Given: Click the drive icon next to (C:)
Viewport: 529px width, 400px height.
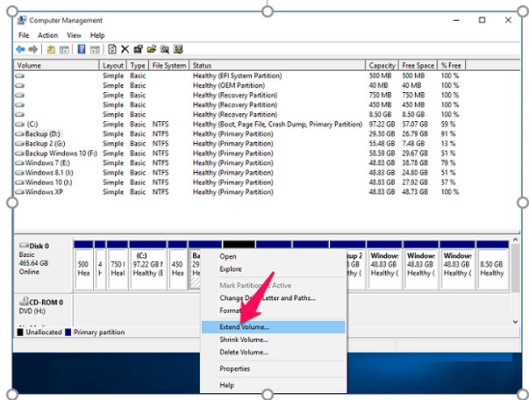Looking at the screenshot, I should (20, 124).
